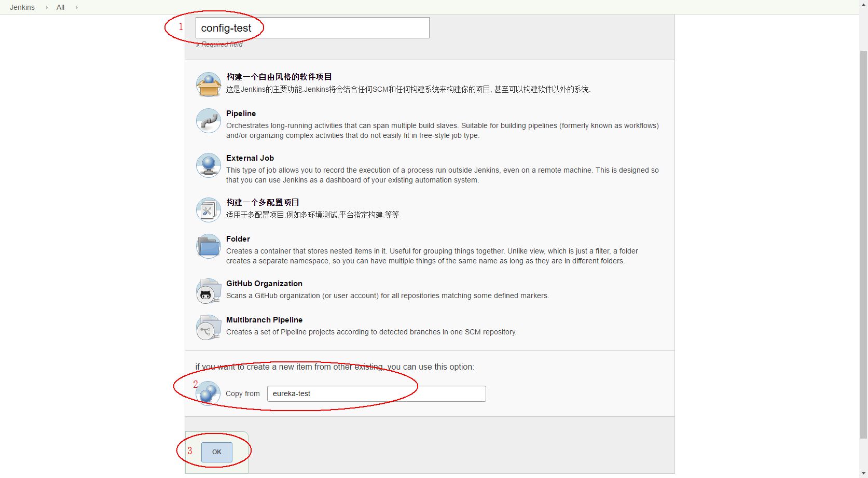Click the External Job description text

pos(443,175)
